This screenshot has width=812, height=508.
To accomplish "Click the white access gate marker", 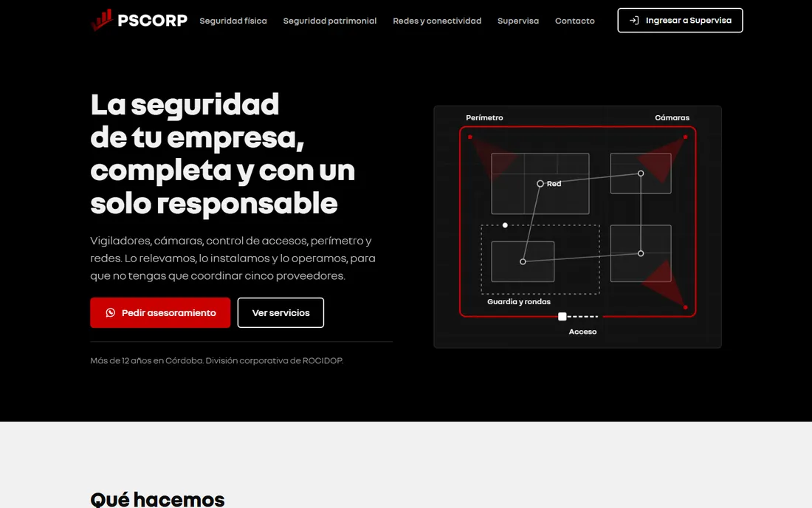I will 562,317.
